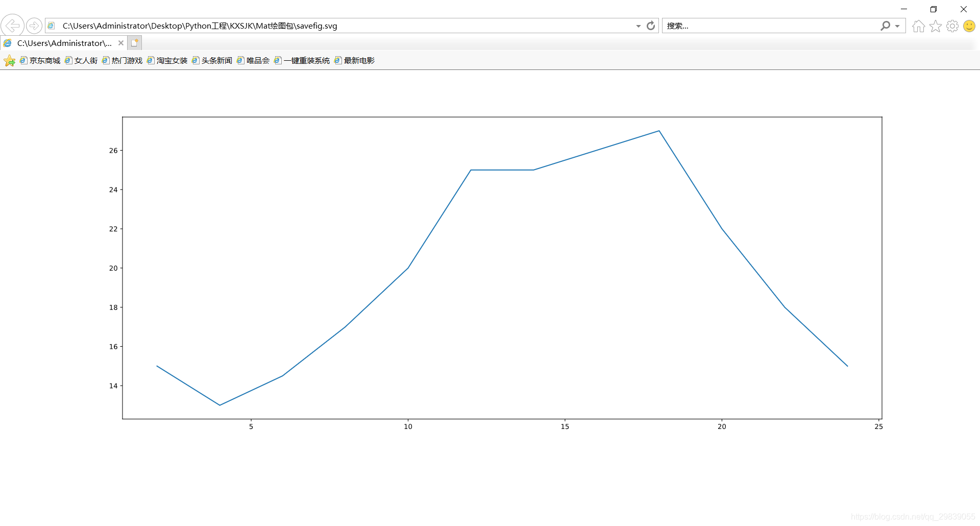The height and width of the screenshot is (526, 980).
Task: Open the 头条新闻 bookmark
Action: pyautogui.click(x=212, y=61)
